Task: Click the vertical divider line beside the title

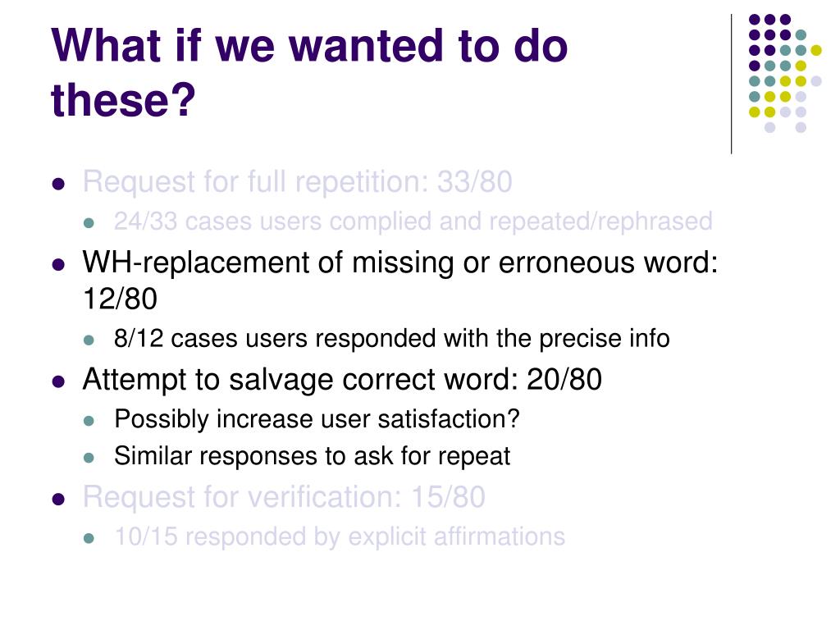Action: point(731,84)
